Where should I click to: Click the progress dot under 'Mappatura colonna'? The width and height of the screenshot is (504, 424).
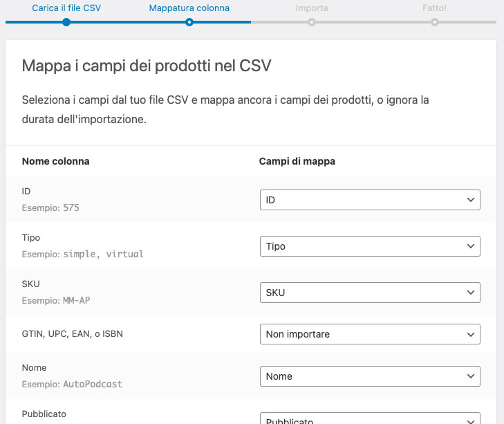tap(189, 22)
